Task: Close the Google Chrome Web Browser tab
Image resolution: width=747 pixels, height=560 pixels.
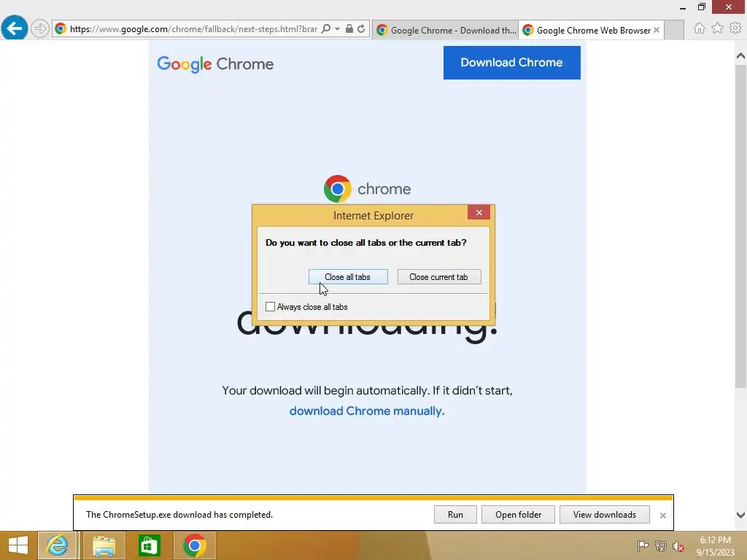Action: (x=657, y=30)
